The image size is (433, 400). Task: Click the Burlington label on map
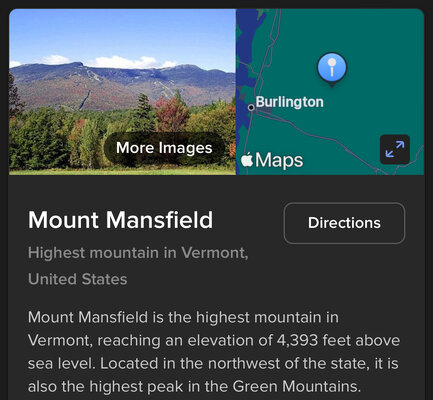289,102
